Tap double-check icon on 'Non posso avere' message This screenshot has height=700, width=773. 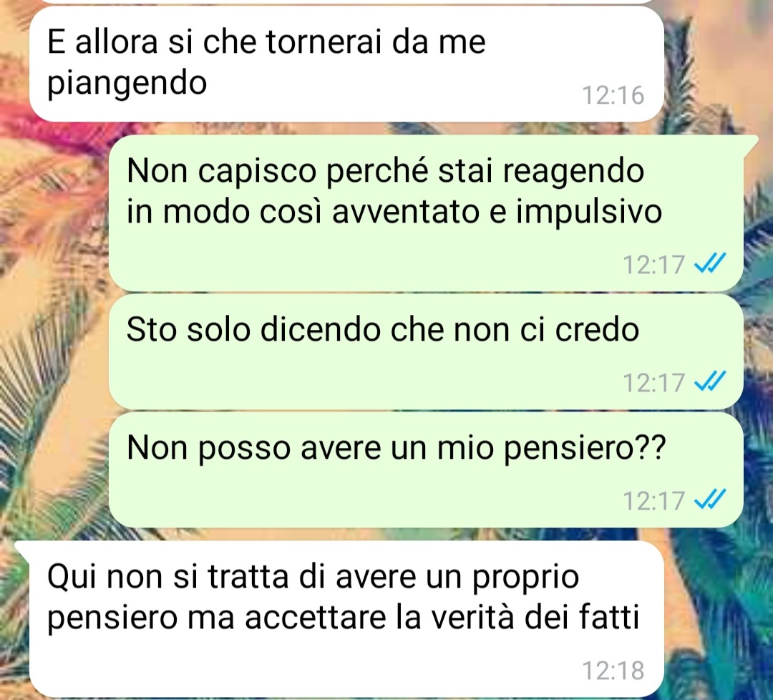(710, 500)
